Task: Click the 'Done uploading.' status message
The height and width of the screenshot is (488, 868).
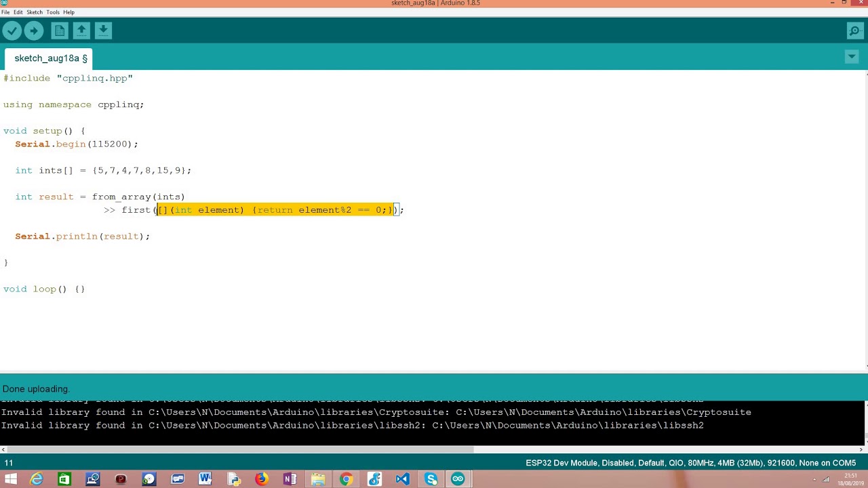Action: (35, 389)
